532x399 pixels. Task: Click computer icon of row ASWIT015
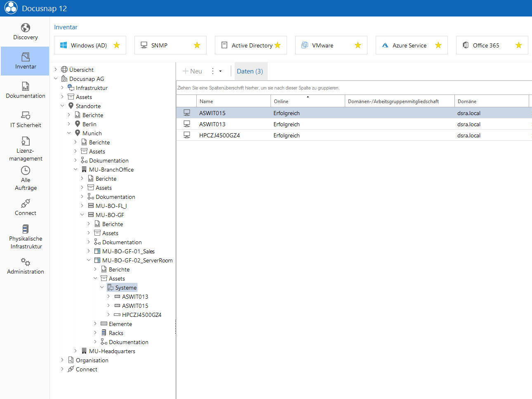(x=187, y=113)
